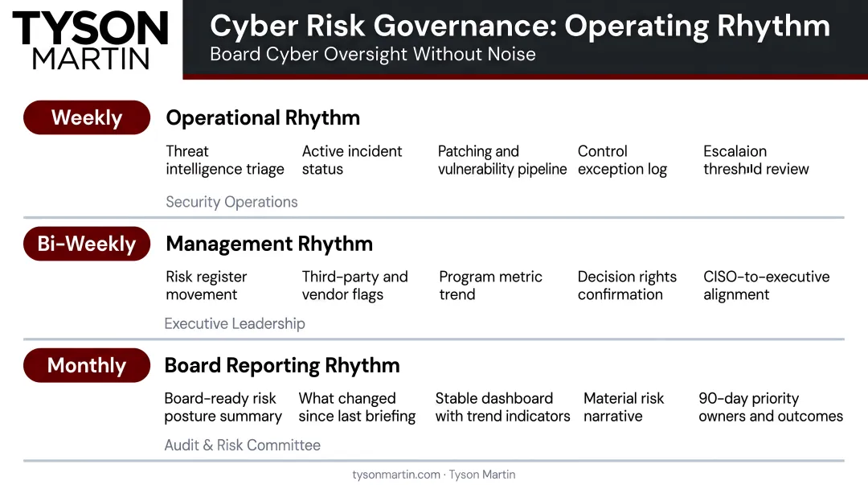
Task: Click 'Control exception log' text
Action: (622, 160)
